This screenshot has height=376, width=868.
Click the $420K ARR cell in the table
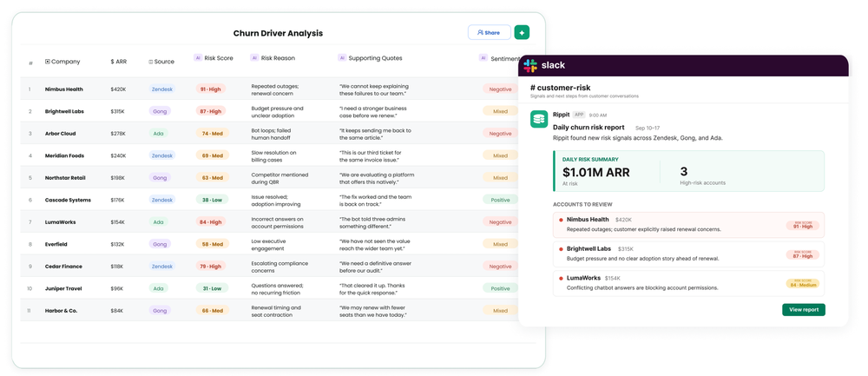pyautogui.click(x=118, y=89)
